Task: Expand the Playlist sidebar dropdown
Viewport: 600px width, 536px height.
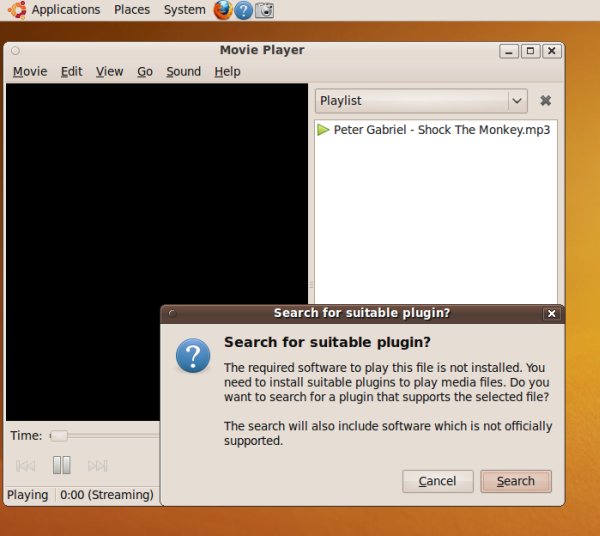Action: click(x=421, y=101)
